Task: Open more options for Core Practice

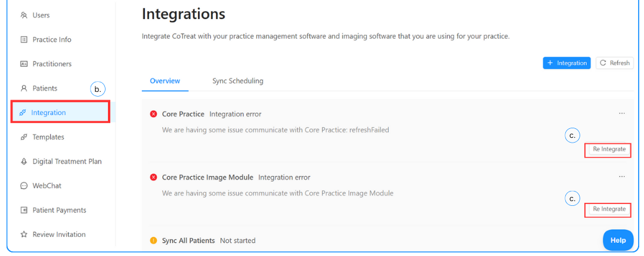Action: [x=622, y=113]
